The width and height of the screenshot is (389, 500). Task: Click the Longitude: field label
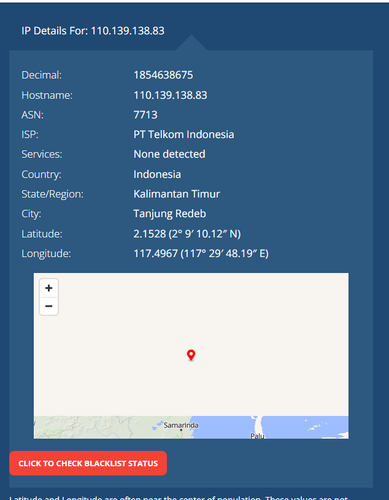[46, 254]
